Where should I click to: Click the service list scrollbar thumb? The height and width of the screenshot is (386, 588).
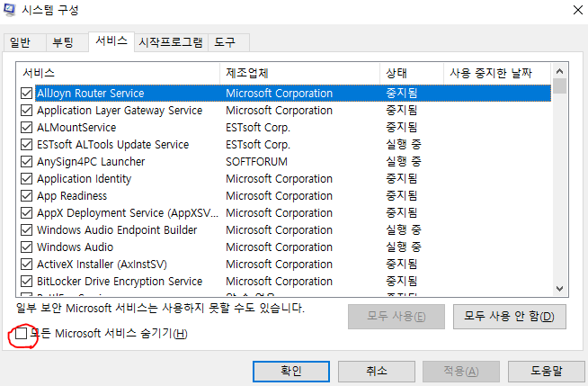click(559, 85)
